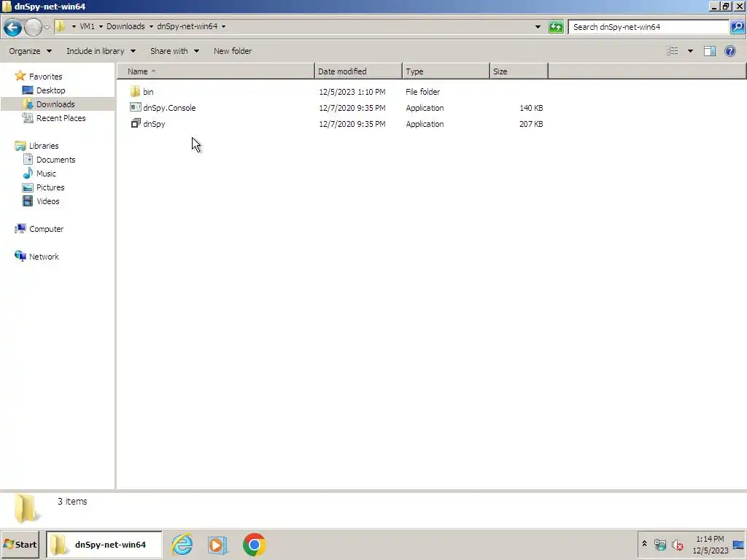Click the Start button
Image resolution: width=747 pixels, height=560 pixels.
coord(20,545)
